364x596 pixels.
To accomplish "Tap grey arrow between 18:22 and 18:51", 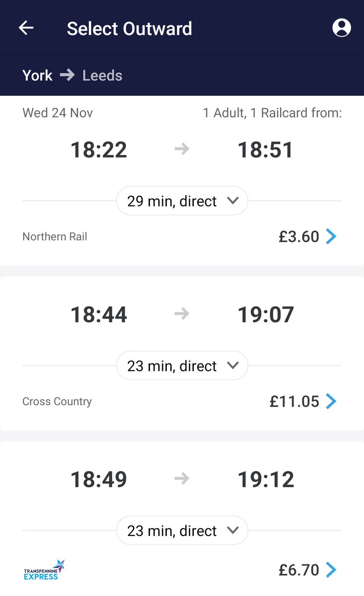I will pos(182,149).
